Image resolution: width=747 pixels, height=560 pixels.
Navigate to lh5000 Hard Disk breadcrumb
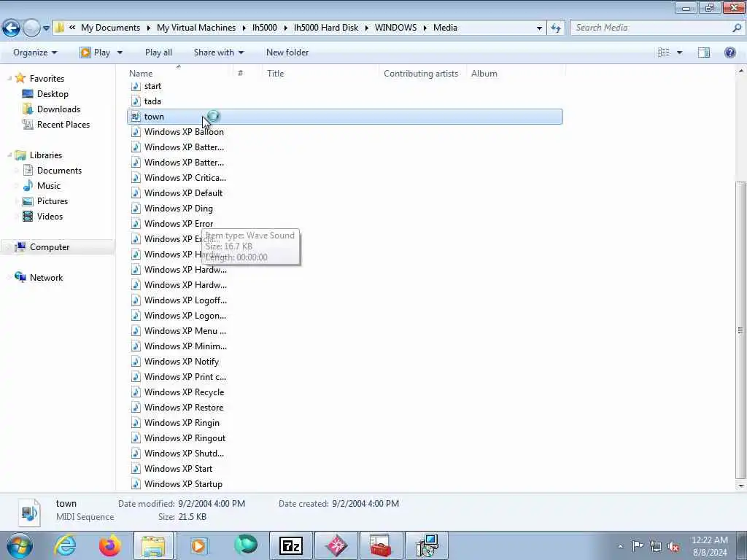click(326, 28)
